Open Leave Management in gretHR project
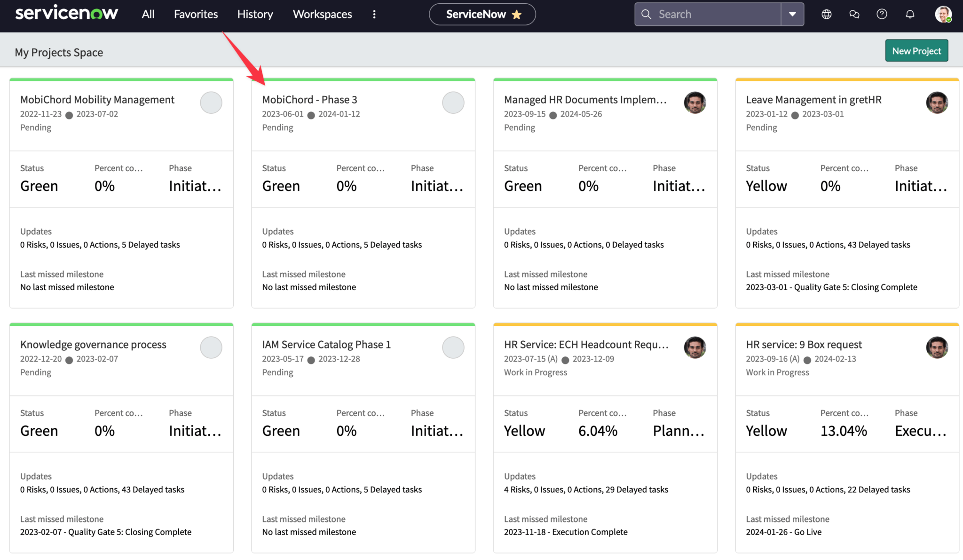The height and width of the screenshot is (560, 963). coord(813,100)
